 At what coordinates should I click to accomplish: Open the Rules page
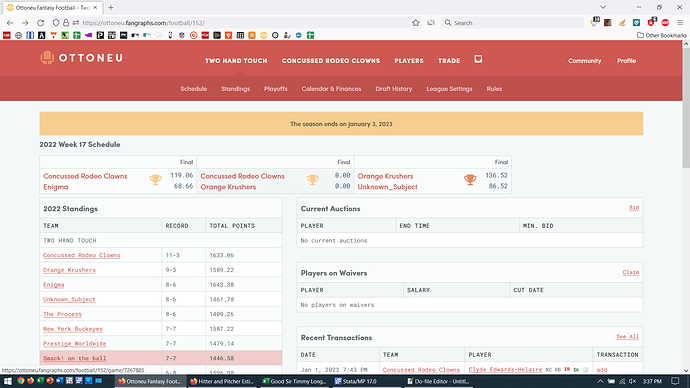494,88
